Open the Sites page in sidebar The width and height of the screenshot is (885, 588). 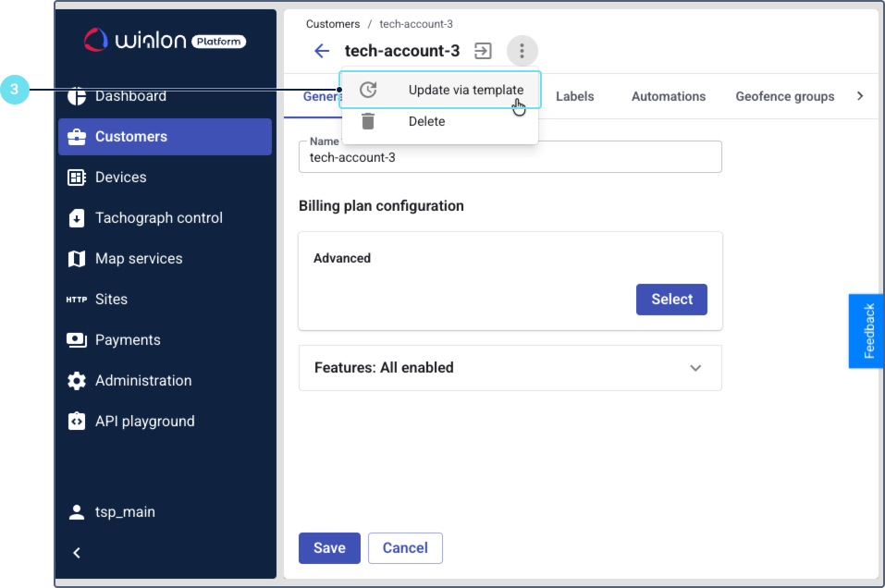[111, 300]
